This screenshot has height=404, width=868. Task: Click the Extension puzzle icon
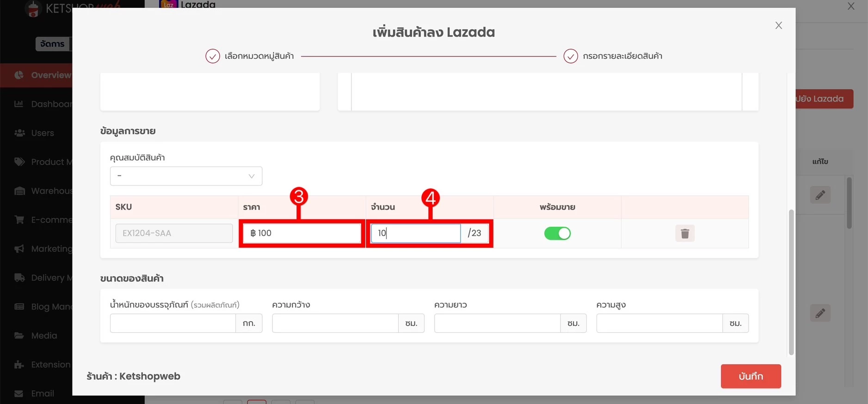click(19, 365)
